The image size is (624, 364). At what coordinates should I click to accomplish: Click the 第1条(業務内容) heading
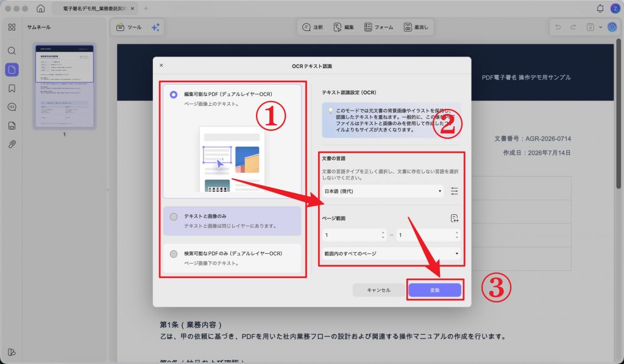tap(191, 324)
